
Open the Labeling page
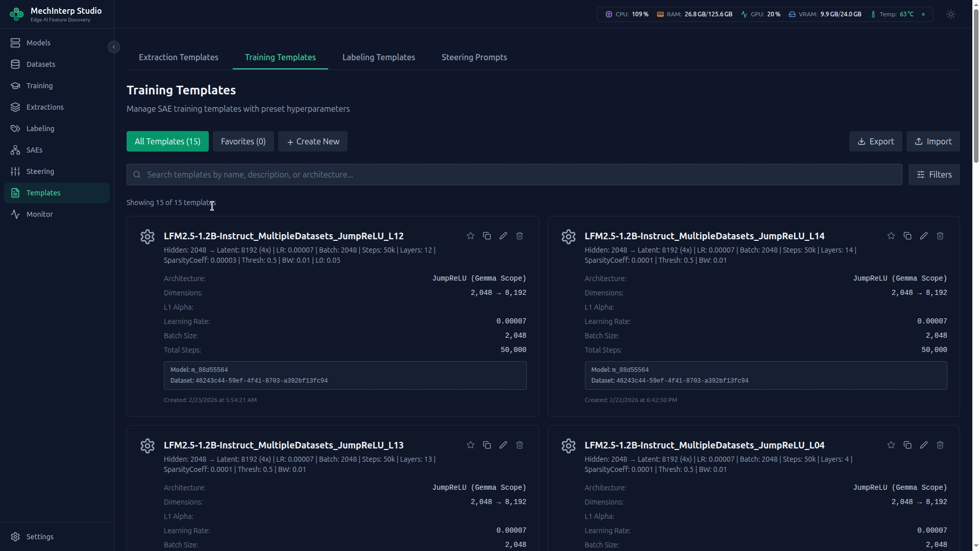coord(57,129)
